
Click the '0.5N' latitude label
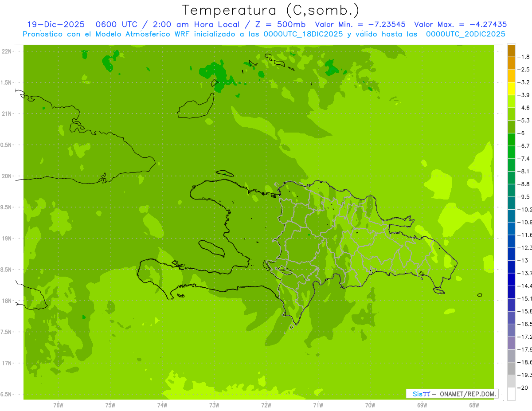[x=6, y=145]
